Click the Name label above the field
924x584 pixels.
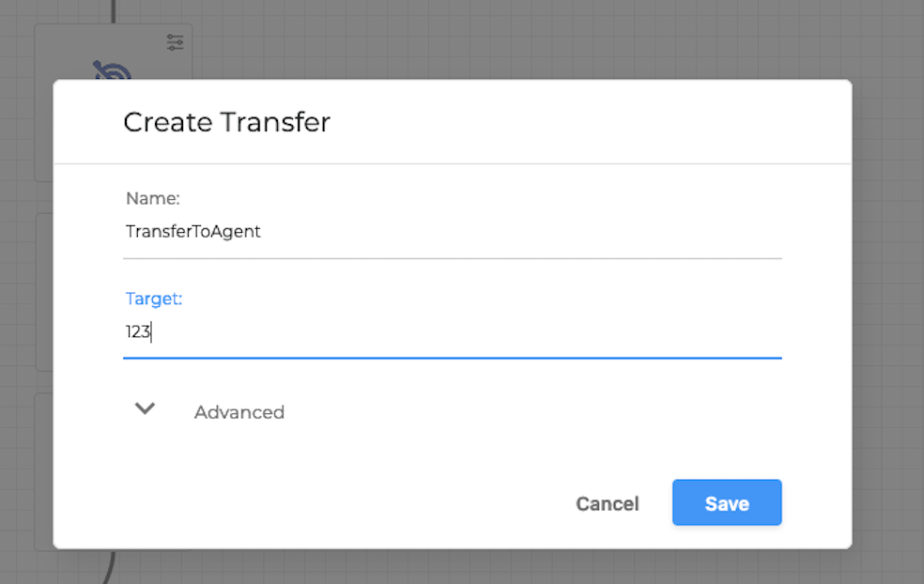152,198
